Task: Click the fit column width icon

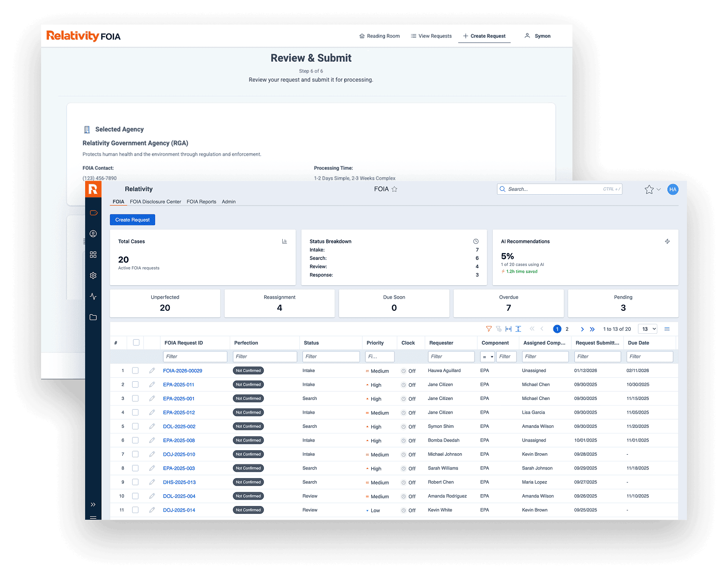Action: (508, 329)
